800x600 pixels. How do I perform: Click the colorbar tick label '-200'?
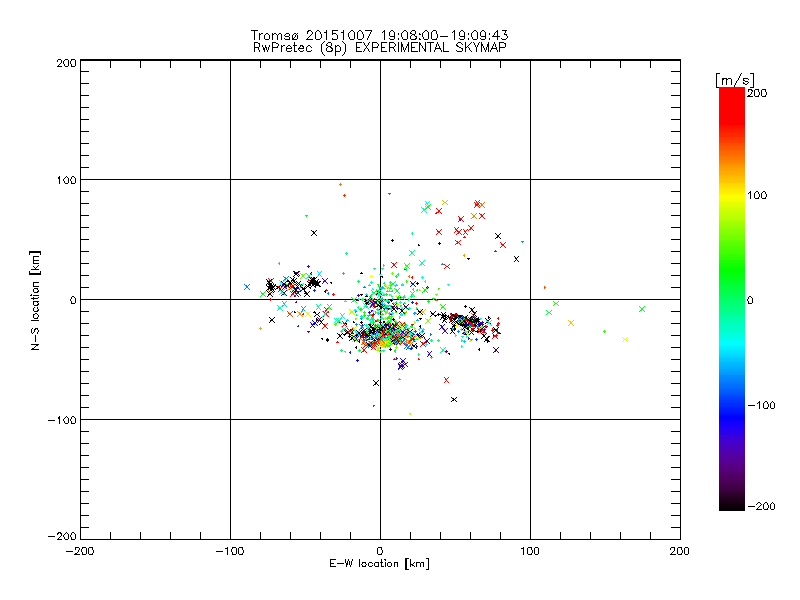click(761, 506)
